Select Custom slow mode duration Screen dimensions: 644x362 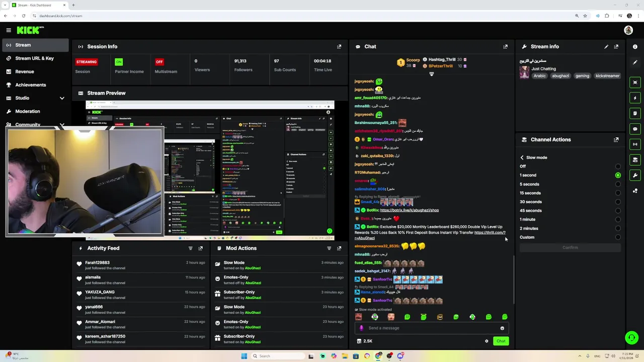pos(618,237)
